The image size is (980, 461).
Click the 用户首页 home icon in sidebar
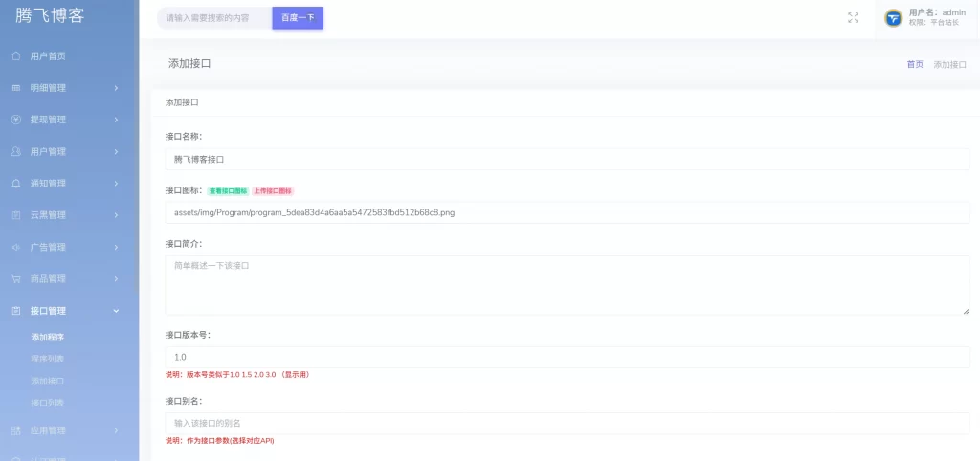point(16,55)
